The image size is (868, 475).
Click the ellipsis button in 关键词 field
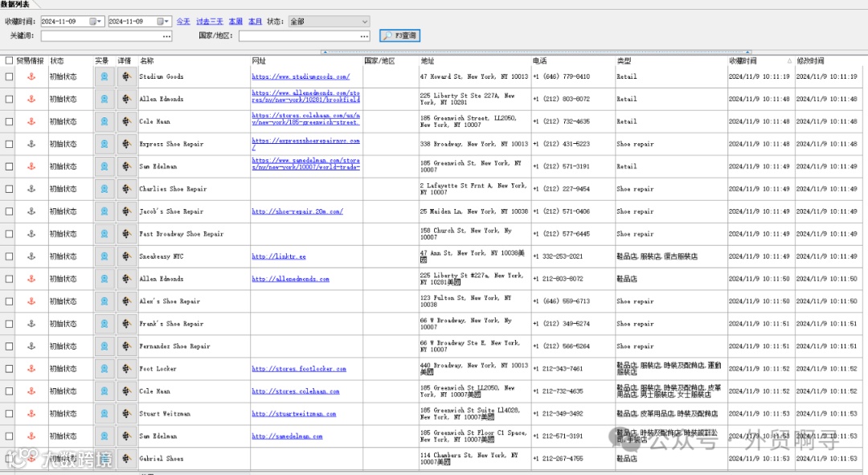coord(166,36)
